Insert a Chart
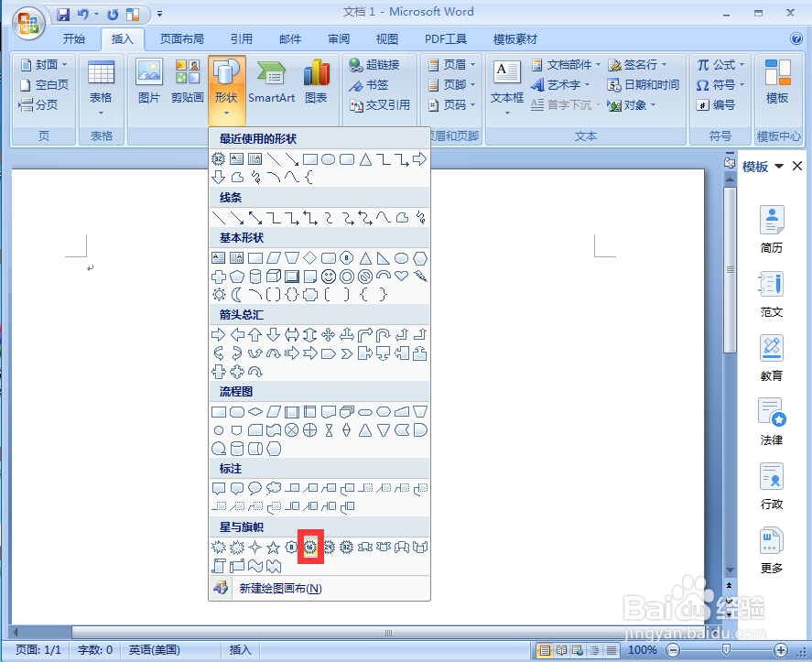The image size is (812, 662). [x=316, y=81]
